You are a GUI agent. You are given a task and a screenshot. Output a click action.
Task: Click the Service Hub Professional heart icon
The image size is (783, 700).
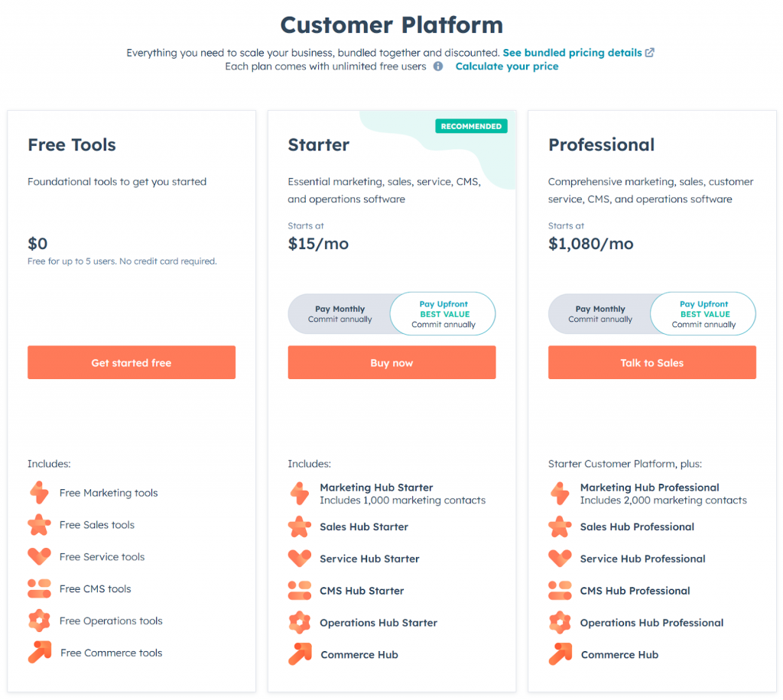point(560,558)
